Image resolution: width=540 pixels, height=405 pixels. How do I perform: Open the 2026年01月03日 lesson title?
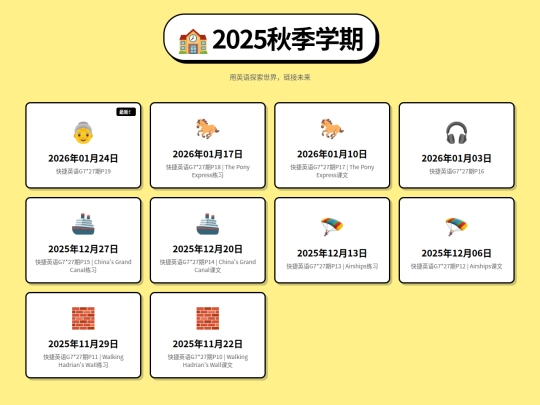click(x=457, y=158)
